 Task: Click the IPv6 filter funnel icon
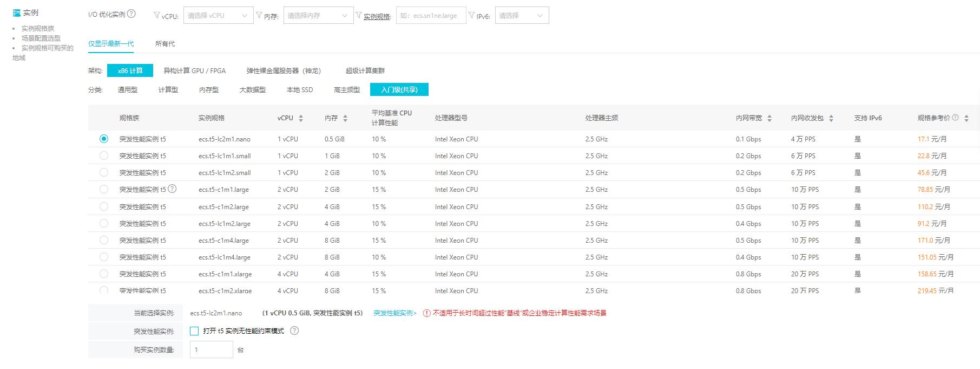[471, 16]
